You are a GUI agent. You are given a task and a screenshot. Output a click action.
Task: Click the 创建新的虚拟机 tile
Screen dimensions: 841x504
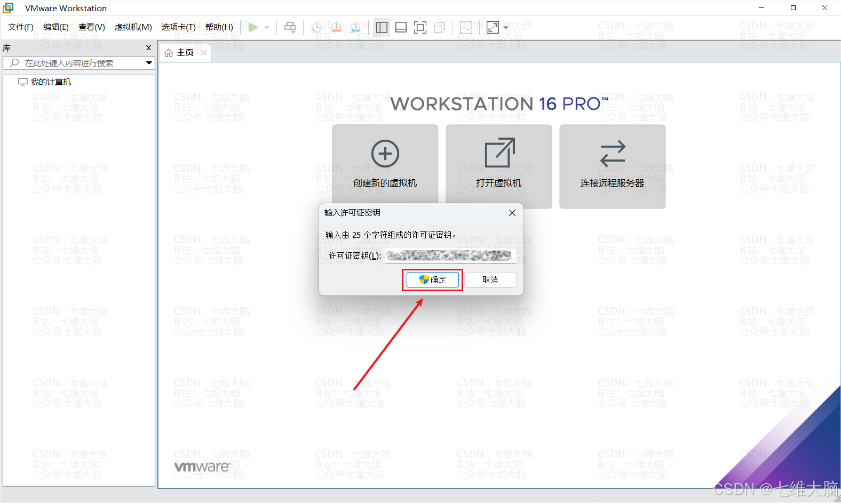click(x=385, y=166)
